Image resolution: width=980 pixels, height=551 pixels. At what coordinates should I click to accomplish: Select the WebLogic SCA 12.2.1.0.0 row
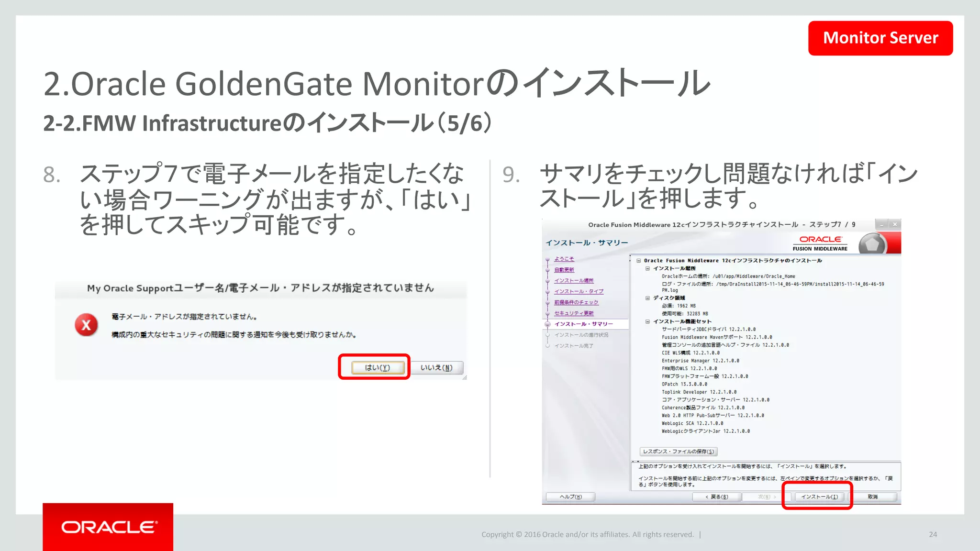coord(692,423)
